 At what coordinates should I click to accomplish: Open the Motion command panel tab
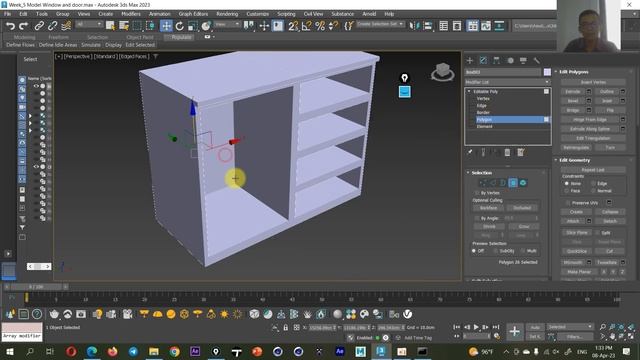click(x=510, y=60)
